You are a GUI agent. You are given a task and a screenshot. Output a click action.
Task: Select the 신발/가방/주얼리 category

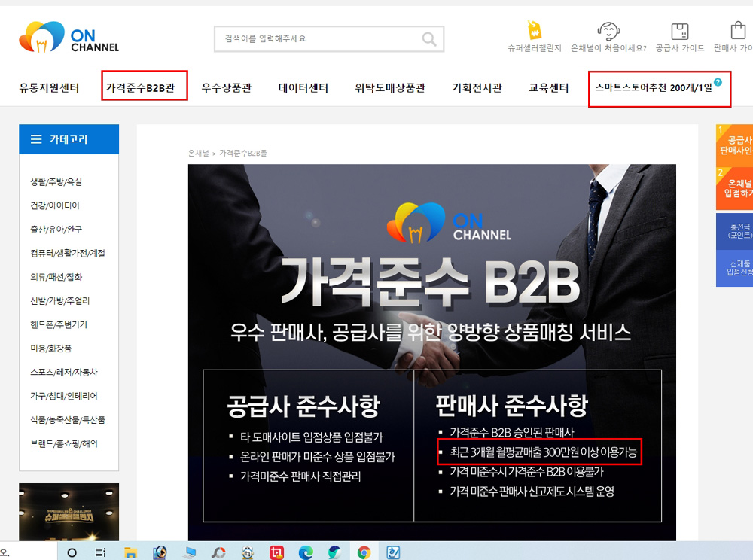59,301
